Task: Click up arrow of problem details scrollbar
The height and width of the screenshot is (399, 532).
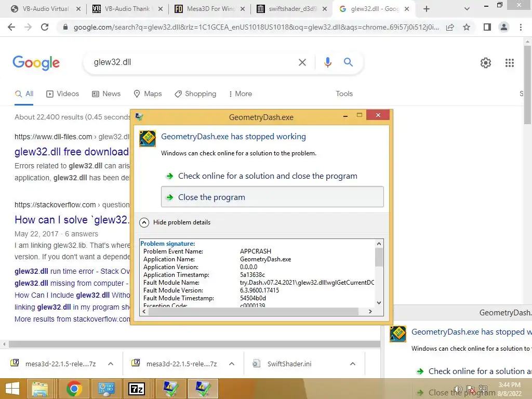Action: [379, 244]
